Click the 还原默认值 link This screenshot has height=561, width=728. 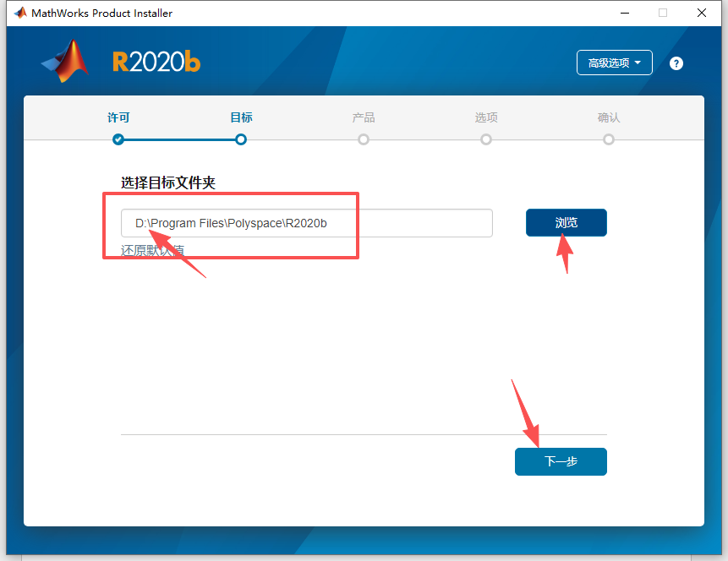pyautogui.click(x=152, y=250)
